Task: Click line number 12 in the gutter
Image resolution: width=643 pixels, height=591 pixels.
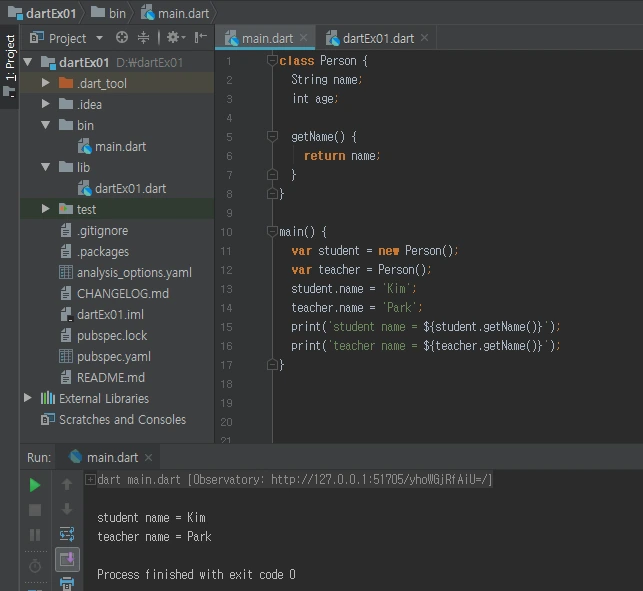Action: point(226,270)
